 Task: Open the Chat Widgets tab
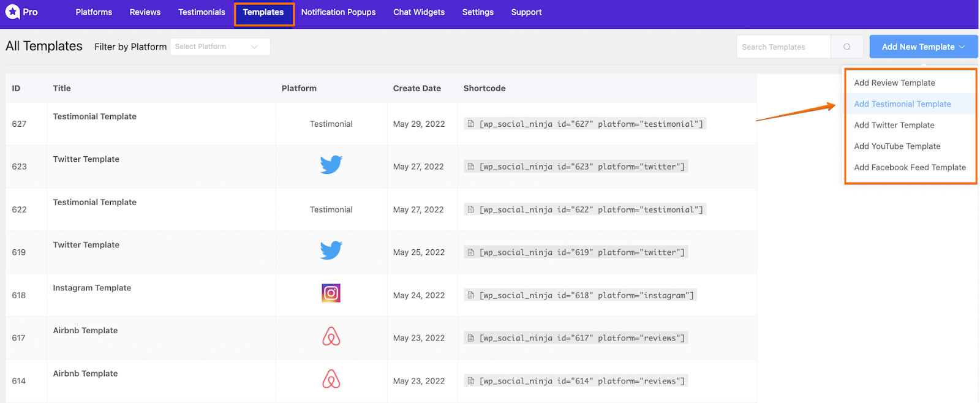pos(419,12)
